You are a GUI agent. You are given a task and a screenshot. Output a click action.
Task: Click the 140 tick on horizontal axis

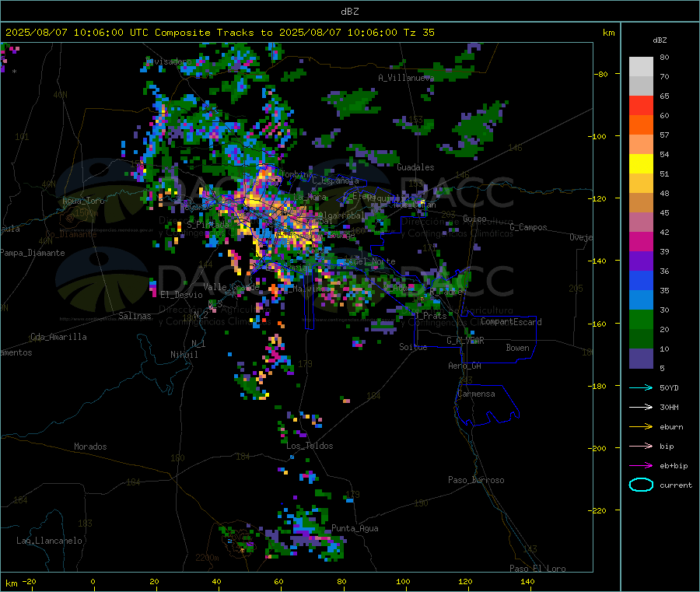[527, 581]
